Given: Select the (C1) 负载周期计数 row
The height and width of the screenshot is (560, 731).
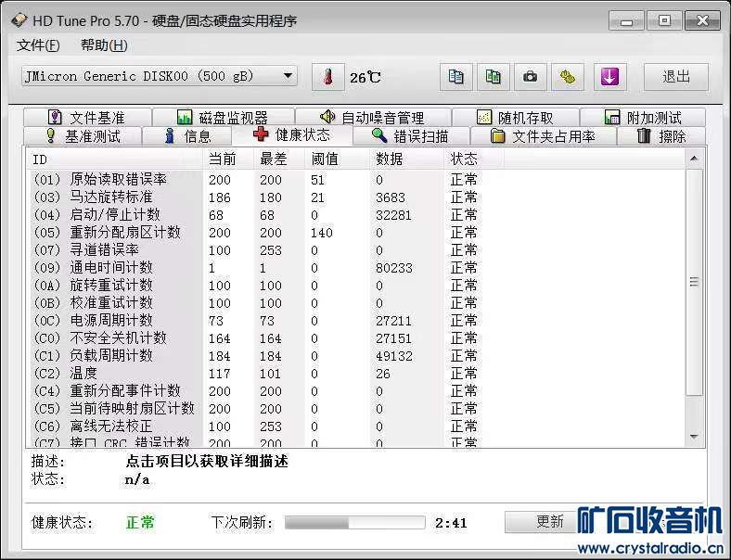Looking at the screenshot, I should point(356,356).
